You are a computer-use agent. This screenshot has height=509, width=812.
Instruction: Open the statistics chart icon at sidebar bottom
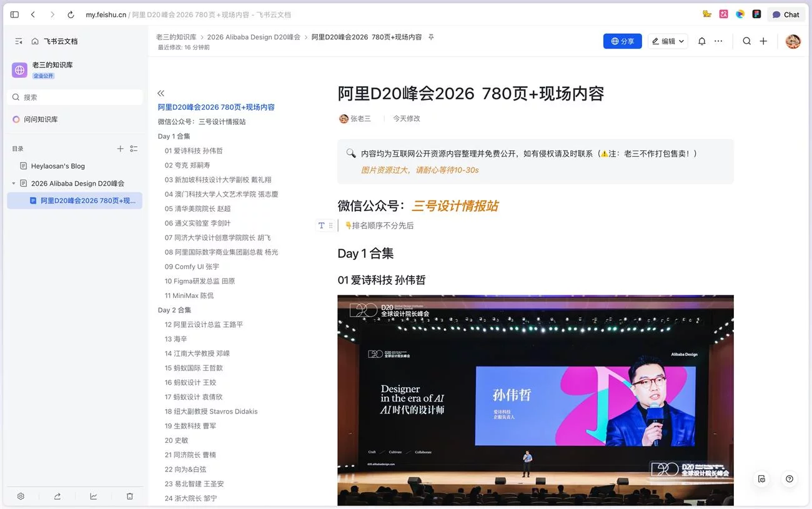pos(94,497)
